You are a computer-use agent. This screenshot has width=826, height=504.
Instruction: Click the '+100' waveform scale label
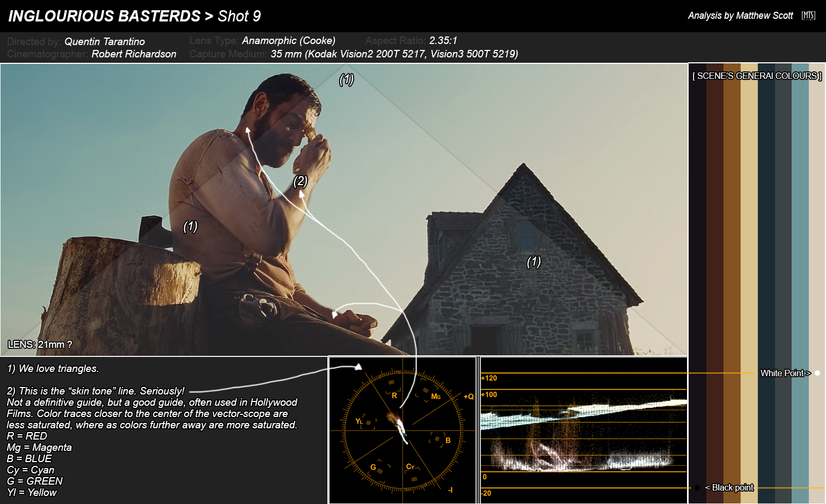coord(489,395)
